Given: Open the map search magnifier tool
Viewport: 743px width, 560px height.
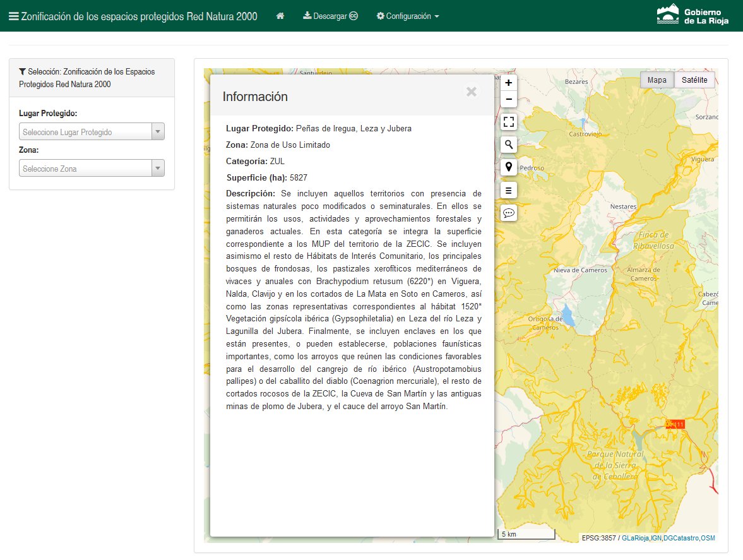Looking at the screenshot, I should pyautogui.click(x=508, y=145).
